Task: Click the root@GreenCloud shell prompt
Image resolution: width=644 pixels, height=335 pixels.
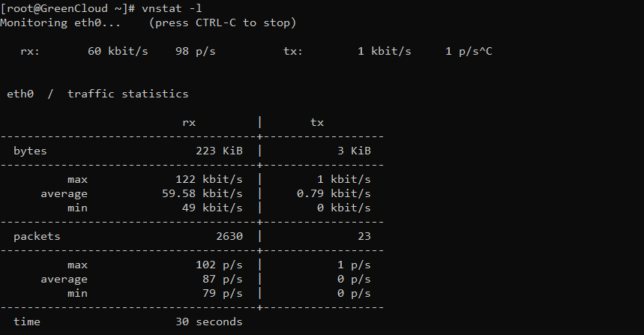Action: [67, 9]
